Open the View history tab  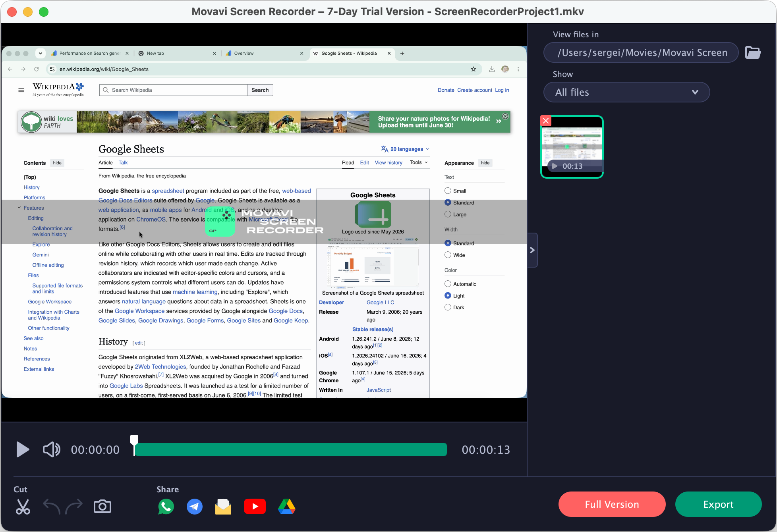coord(388,162)
